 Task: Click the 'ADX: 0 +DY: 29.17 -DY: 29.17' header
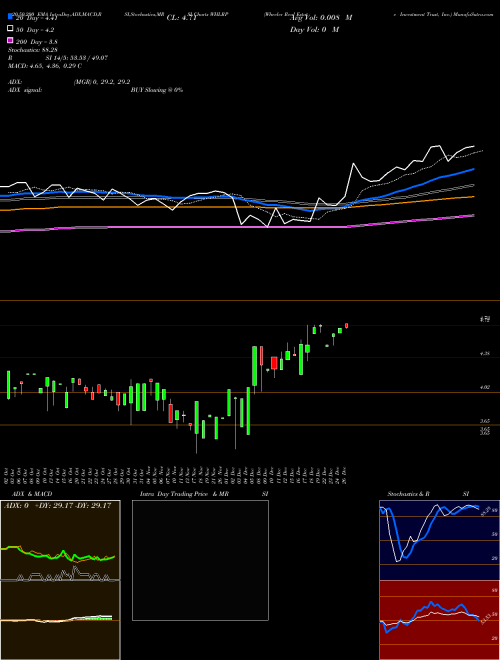coord(58,505)
